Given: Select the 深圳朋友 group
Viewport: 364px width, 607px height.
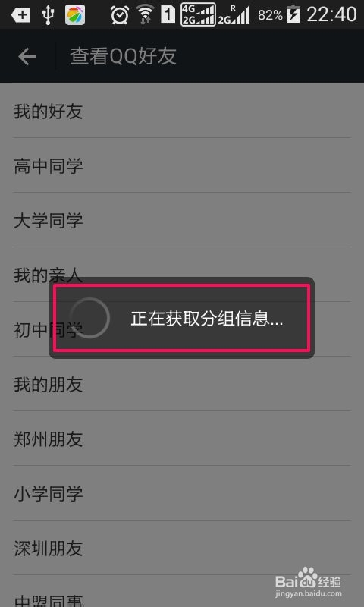Looking at the screenshot, I should (182, 547).
